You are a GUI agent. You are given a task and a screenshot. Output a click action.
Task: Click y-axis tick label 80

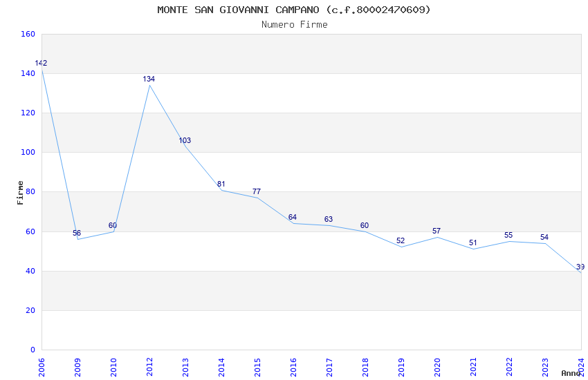[30, 191]
